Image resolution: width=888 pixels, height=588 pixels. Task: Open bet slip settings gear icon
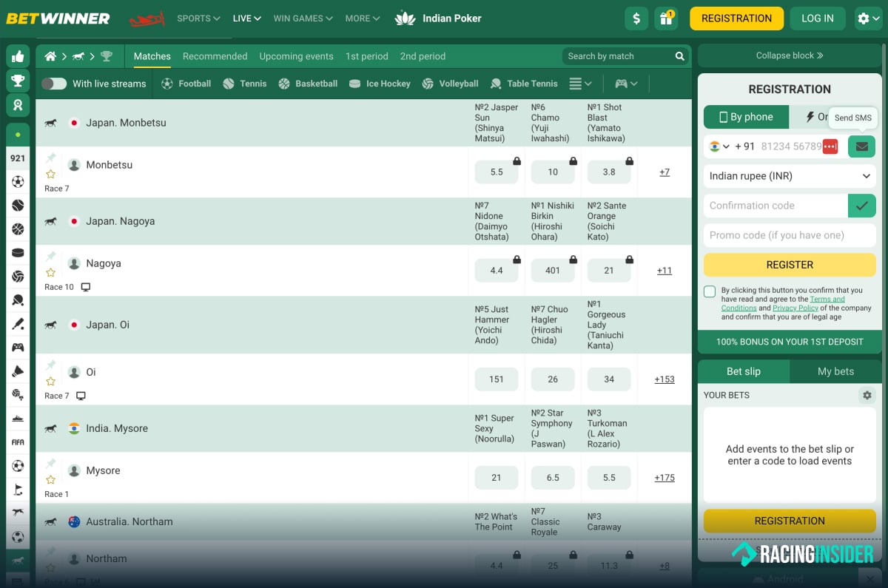tap(867, 396)
